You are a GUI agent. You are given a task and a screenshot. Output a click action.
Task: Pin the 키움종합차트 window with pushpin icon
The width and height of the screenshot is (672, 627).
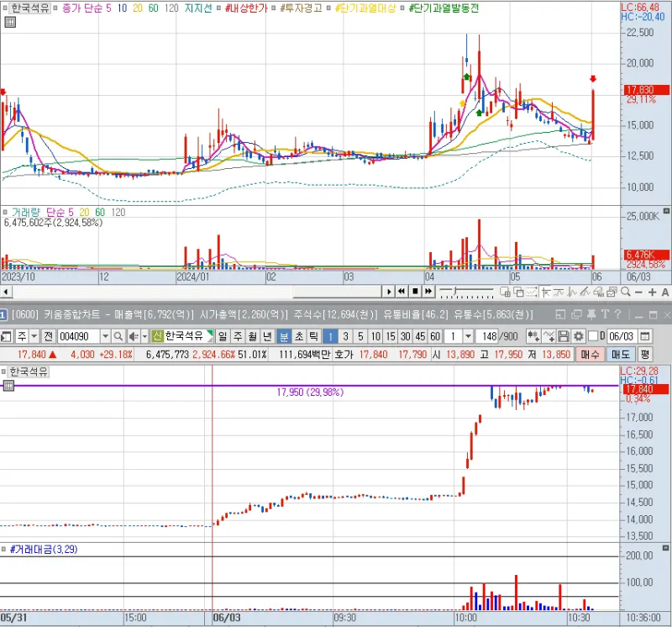coord(591,315)
